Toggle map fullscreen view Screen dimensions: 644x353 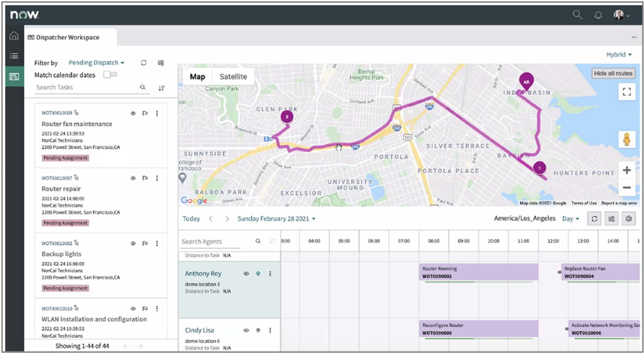pyautogui.click(x=627, y=92)
